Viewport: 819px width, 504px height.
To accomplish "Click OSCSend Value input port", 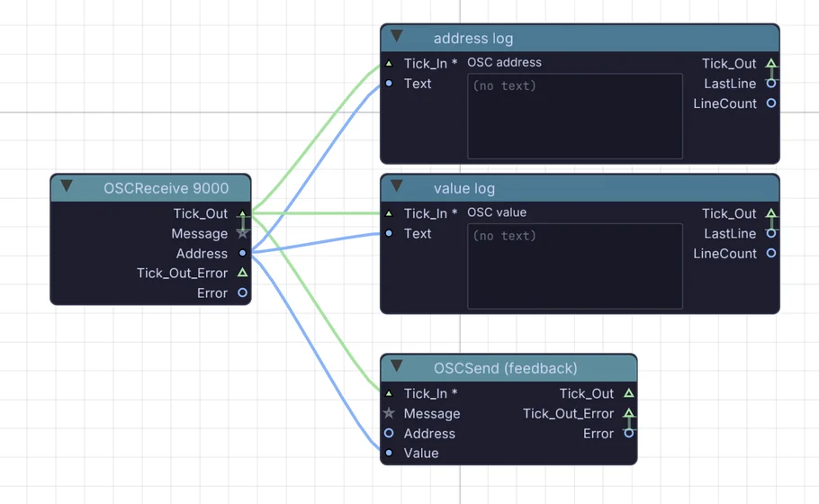I will [x=389, y=453].
